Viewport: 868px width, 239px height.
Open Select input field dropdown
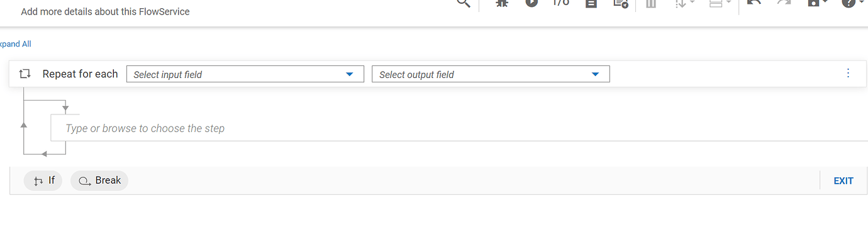(x=245, y=74)
